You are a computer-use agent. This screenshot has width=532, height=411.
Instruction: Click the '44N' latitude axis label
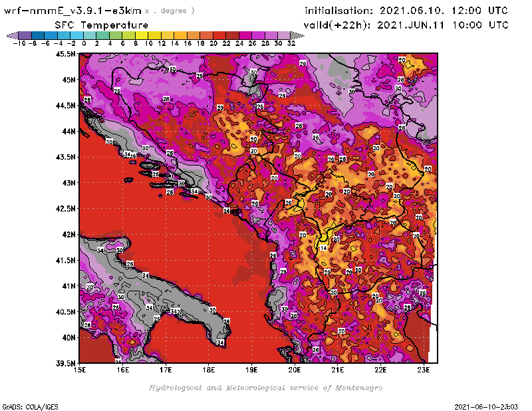[x=68, y=131]
